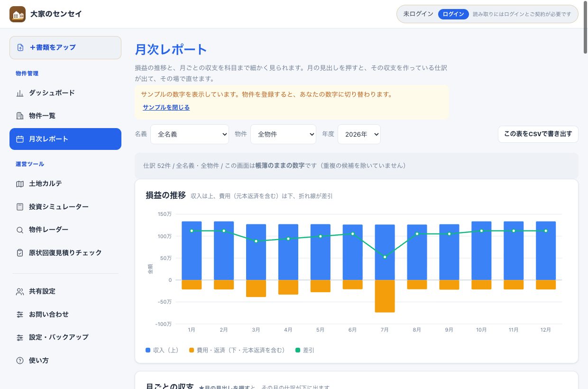Click the calculator icon for 投資シミュレーター
This screenshot has height=389, width=588.
tap(20, 207)
